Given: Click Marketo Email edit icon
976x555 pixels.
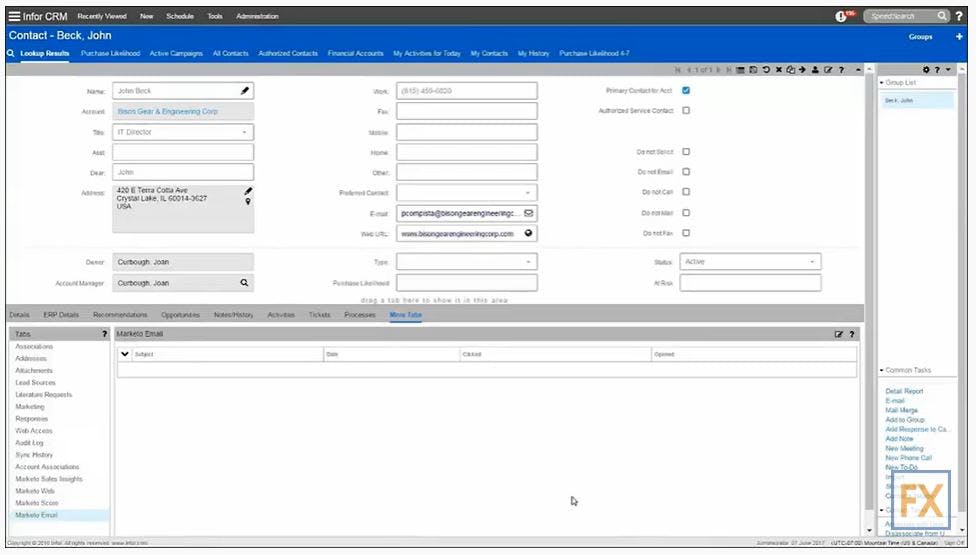Looking at the screenshot, I should pyautogui.click(x=838, y=335).
